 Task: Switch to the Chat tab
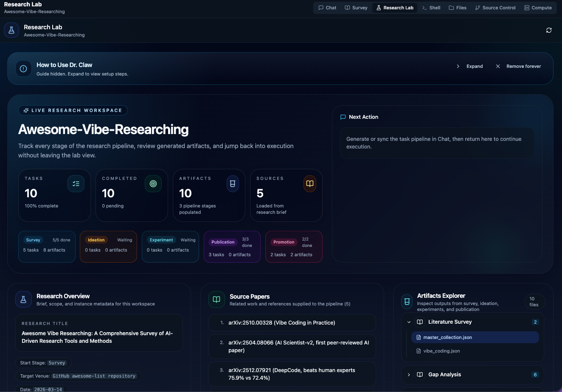click(327, 8)
